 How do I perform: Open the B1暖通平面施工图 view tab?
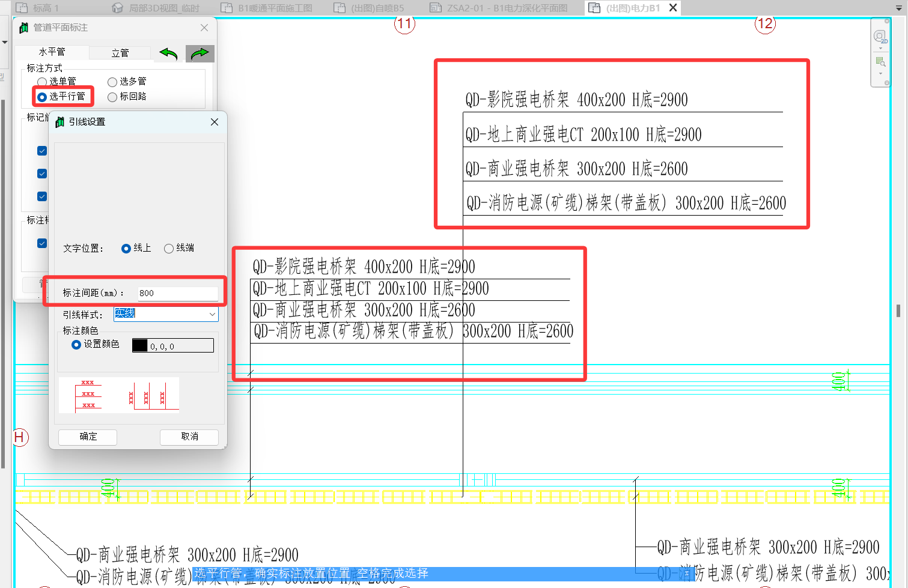pyautogui.click(x=275, y=8)
